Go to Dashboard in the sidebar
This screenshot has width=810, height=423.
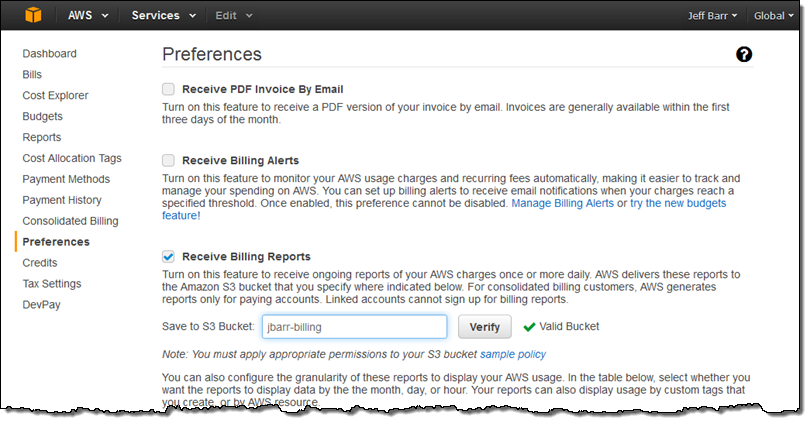coord(49,54)
